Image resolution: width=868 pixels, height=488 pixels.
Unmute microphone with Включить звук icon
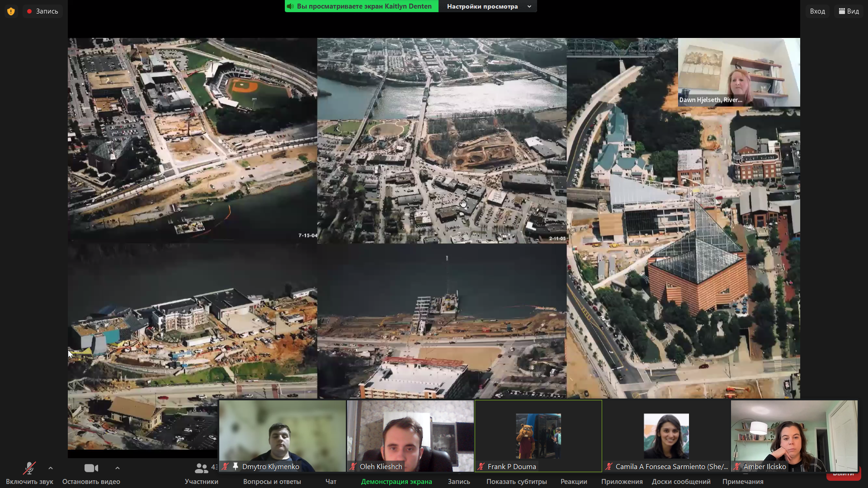tap(29, 469)
